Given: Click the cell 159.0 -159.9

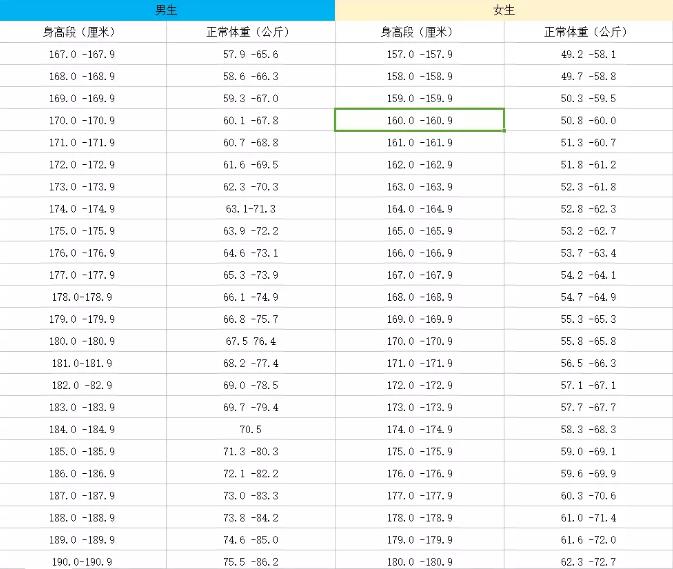Looking at the screenshot, I should coord(420,98).
